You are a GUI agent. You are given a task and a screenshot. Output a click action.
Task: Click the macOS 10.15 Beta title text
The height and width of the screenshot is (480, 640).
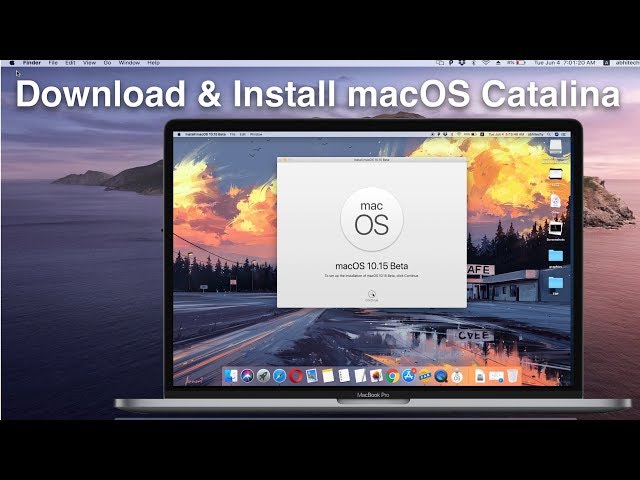tap(371, 266)
